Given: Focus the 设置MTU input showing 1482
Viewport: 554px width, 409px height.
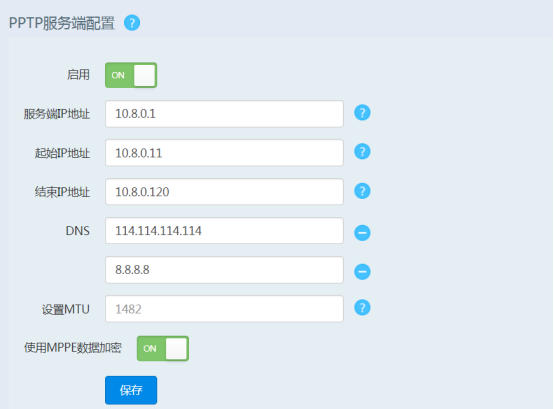Looking at the screenshot, I should click(x=224, y=309).
